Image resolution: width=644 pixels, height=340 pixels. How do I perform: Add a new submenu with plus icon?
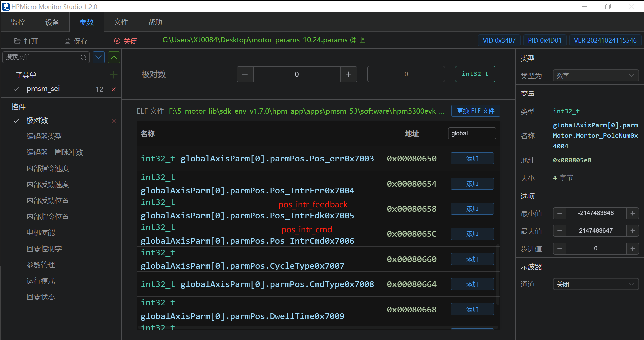(114, 75)
